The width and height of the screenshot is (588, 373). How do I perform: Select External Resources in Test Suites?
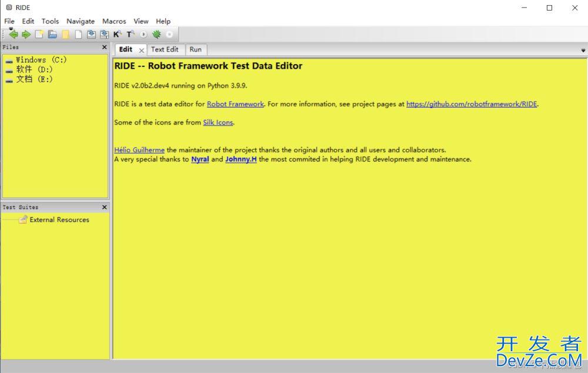click(x=59, y=220)
